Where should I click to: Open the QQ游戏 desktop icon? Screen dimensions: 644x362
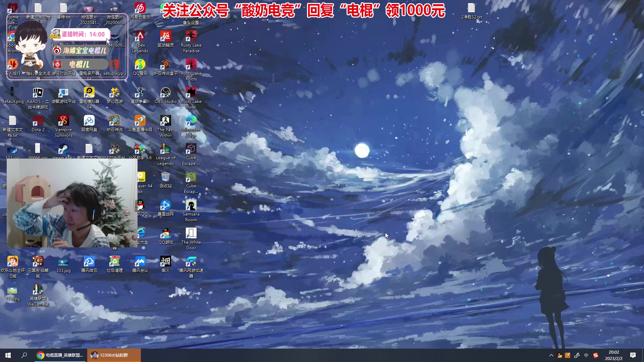pos(165,236)
